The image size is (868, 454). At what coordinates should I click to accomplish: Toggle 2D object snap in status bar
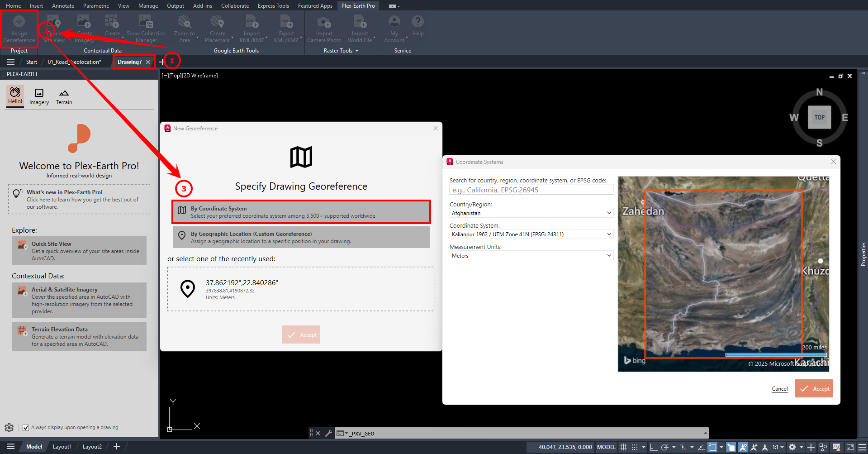pyautogui.click(x=712, y=447)
